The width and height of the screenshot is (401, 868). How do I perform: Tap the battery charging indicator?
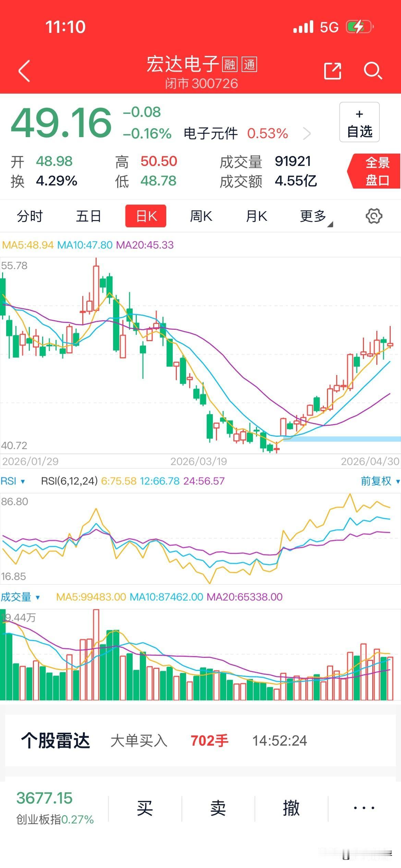pyautogui.click(x=359, y=27)
